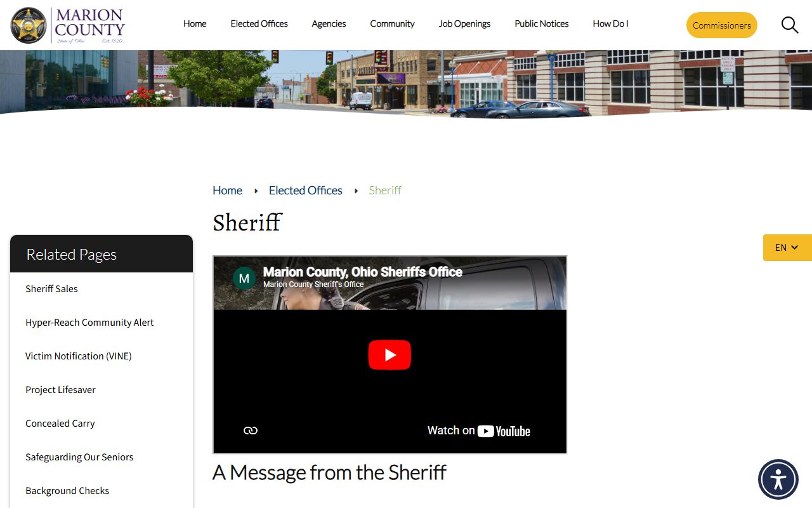The height and width of the screenshot is (508, 812).
Task: Open Safeguarding Our Seniors page
Action: [x=79, y=457]
